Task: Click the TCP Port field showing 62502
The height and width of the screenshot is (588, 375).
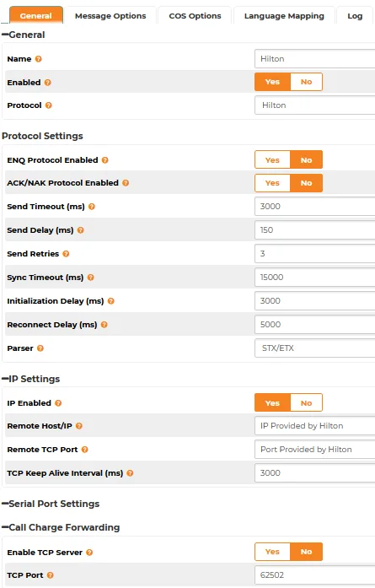Action: point(314,575)
